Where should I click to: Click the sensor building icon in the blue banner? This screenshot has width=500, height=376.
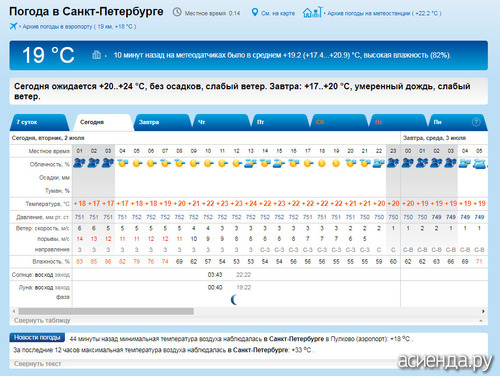pyautogui.click(x=96, y=55)
